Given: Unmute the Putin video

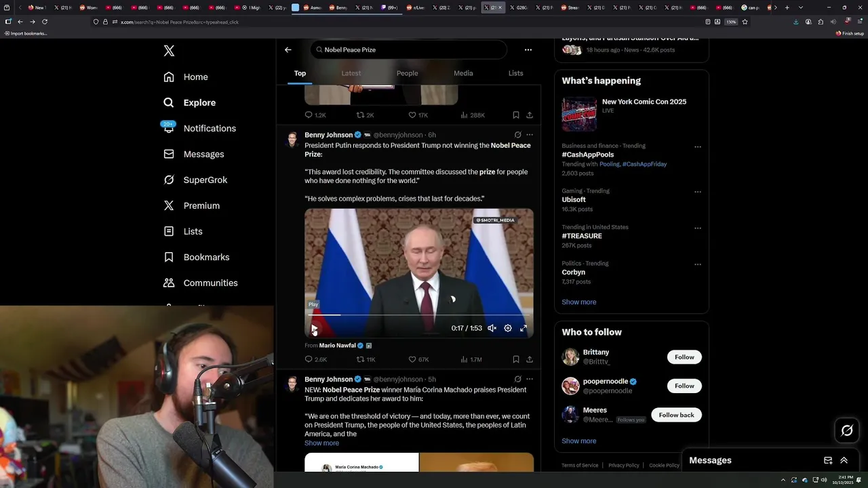Looking at the screenshot, I should pyautogui.click(x=492, y=328).
